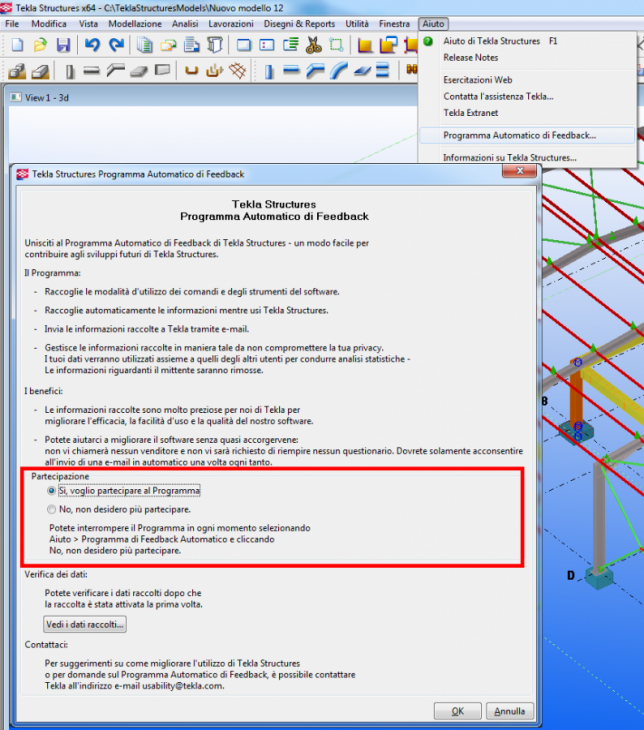This screenshot has height=730, width=644.
Task: Confirm the dialog with OK button
Action: [x=458, y=712]
